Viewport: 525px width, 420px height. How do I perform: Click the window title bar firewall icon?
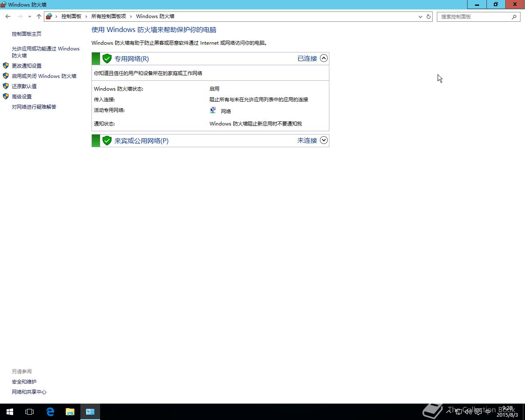pyautogui.click(x=3, y=5)
